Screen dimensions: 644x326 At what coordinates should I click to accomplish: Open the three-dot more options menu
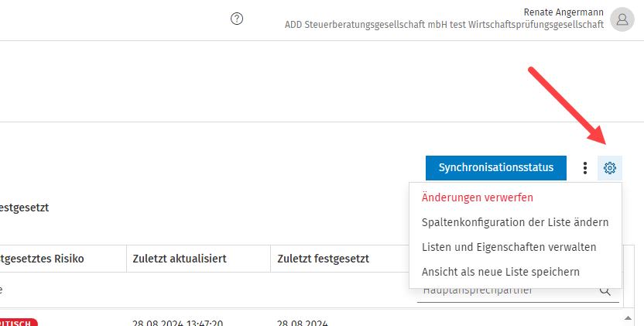pyautogui.click(x=585, y=168)
